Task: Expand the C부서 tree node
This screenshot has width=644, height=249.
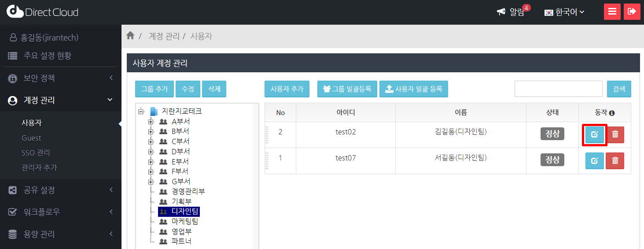Action: pos(151,141)
